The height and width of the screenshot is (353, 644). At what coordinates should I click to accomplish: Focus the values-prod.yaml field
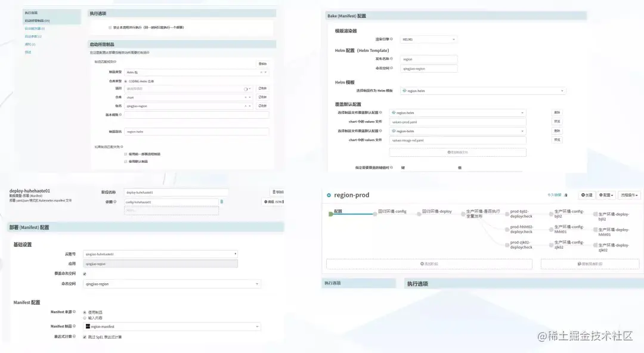click(457, 122)
